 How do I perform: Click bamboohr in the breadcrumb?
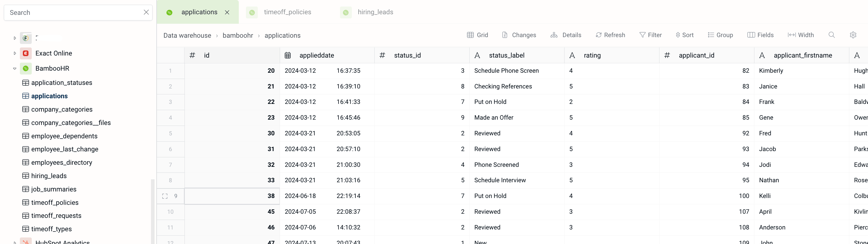click(238, 35)
